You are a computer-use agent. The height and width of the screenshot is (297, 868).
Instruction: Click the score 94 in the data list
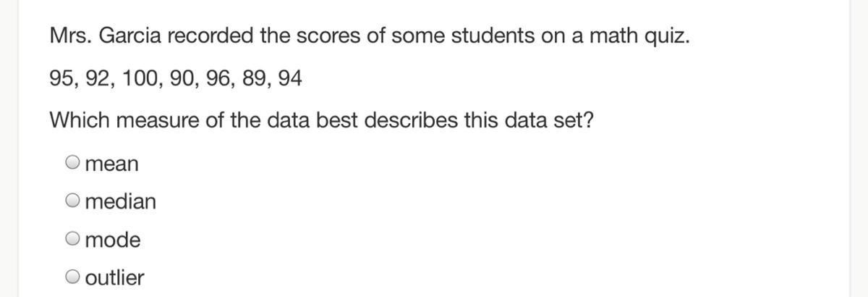tap(289, 78)
